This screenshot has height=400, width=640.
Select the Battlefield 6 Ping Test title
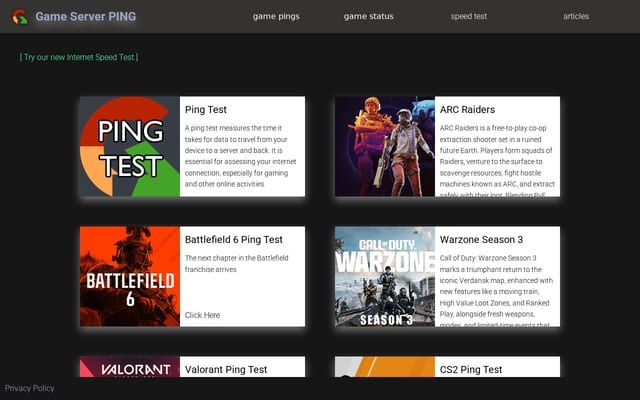click(233, 240)
